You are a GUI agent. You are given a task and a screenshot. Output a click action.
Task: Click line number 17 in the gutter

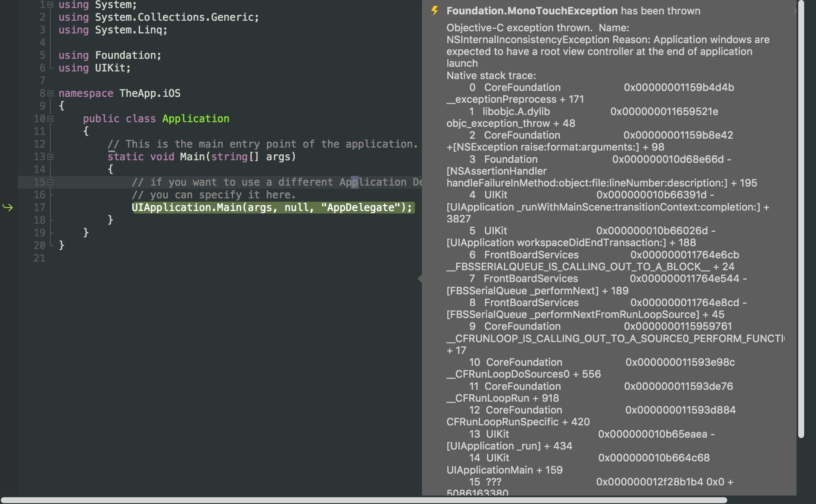pyautogui.click(x=39, y=208)
